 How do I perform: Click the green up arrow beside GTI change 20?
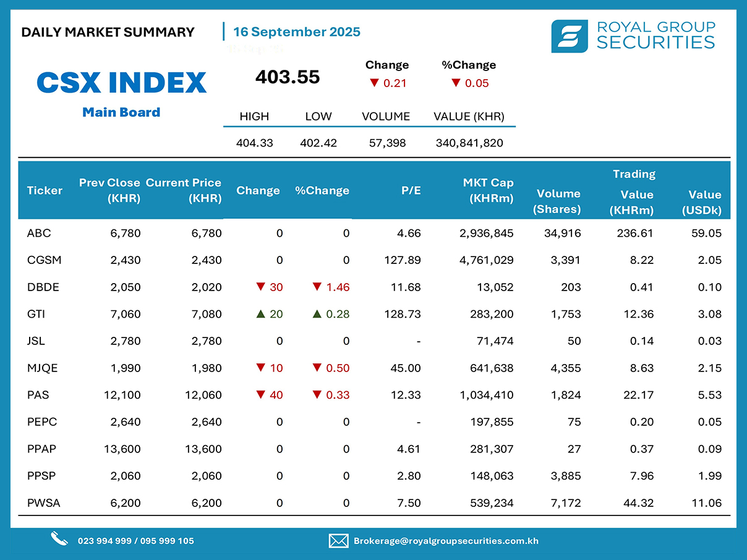tap(260, 314)
